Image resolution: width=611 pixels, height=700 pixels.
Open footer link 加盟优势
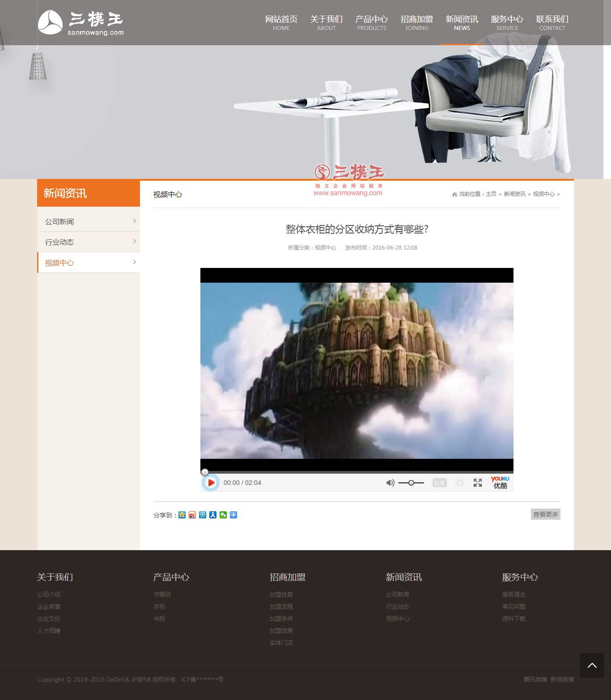[281, 594]
